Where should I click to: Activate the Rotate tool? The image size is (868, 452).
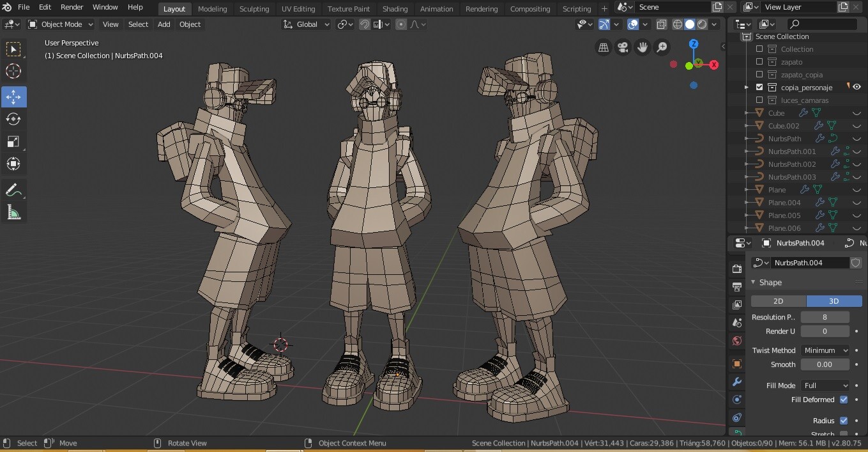tap(13, 119)
